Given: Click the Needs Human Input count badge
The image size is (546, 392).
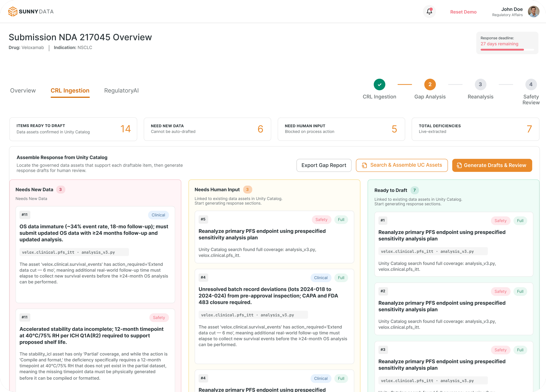Looking at the screenshot, I should 247,190.
